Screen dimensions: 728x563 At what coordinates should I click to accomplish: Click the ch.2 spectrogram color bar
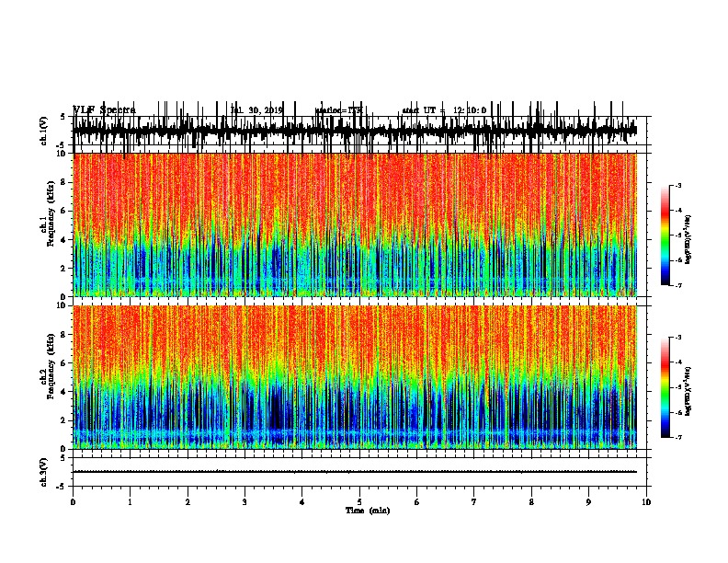[665, 387]
